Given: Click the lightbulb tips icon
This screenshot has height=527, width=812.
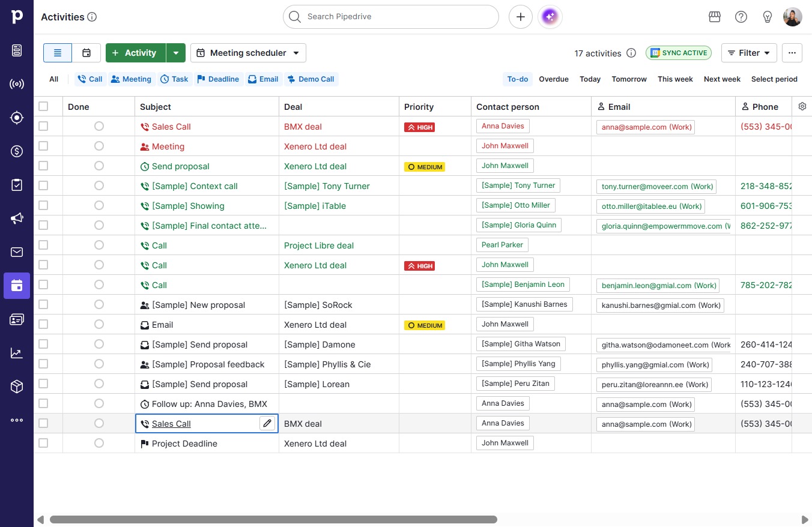Looking at the screenshot, I should 768,17.
